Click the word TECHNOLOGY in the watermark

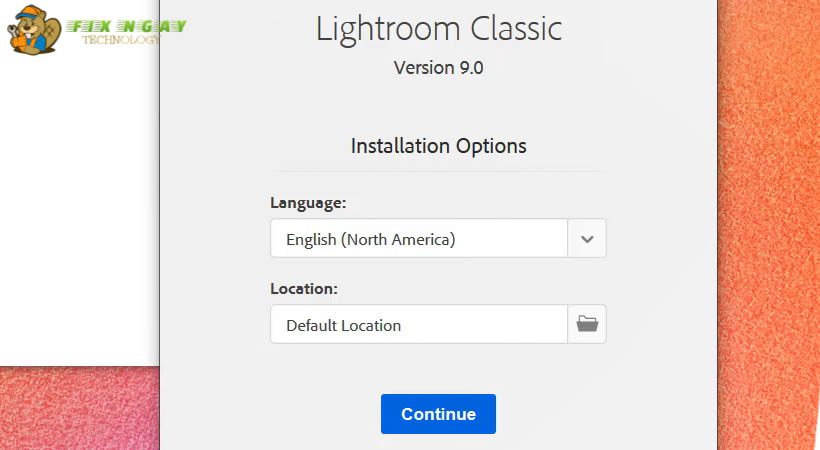click(121, 40)
